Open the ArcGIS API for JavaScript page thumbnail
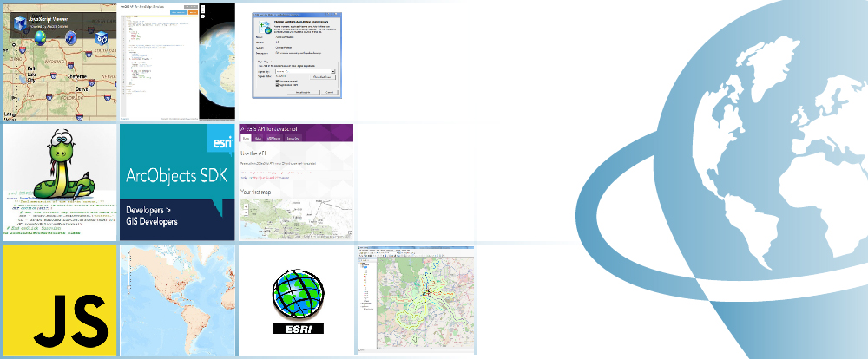Screen dimensions: 868x359 pos(296,183)
